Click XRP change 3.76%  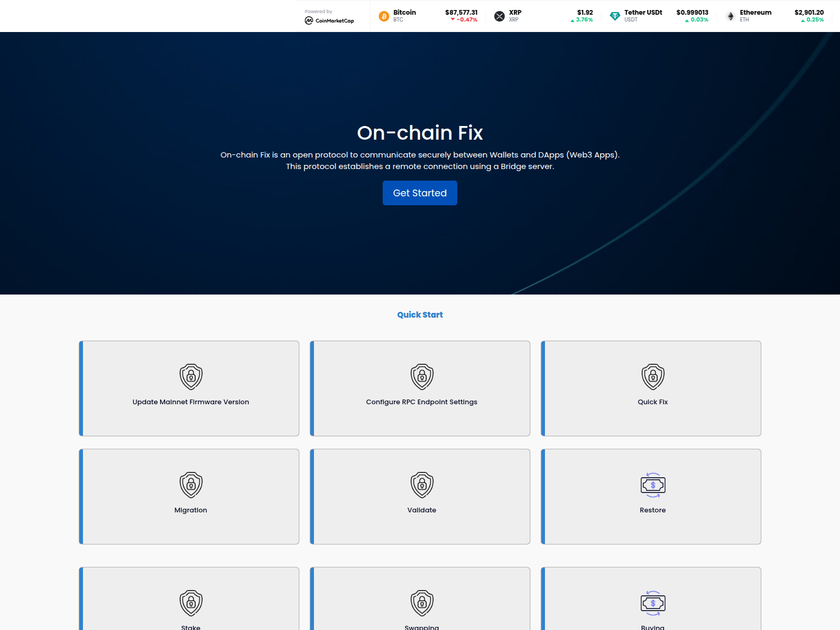pyautogui.click(x=582, y=19)
